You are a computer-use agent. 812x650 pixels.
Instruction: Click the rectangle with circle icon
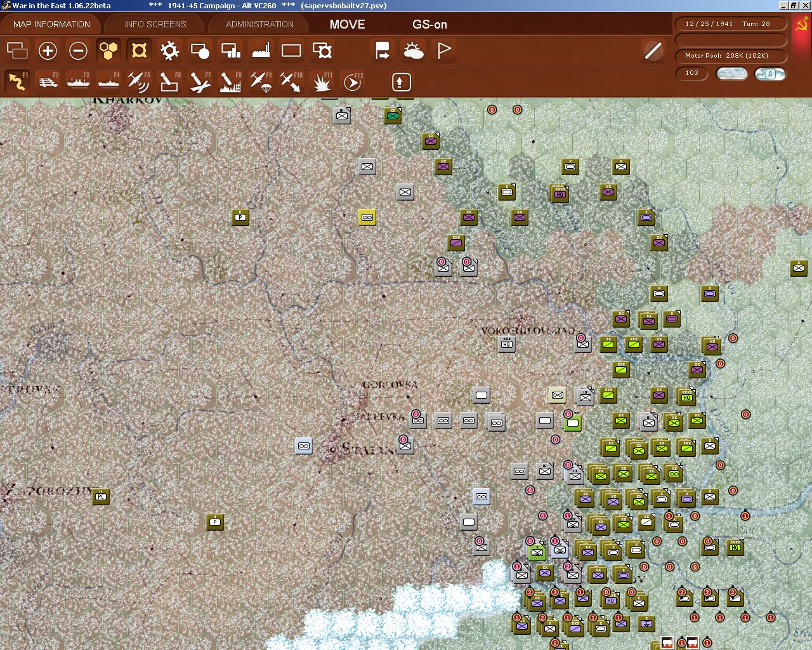(x=200, y=50)
